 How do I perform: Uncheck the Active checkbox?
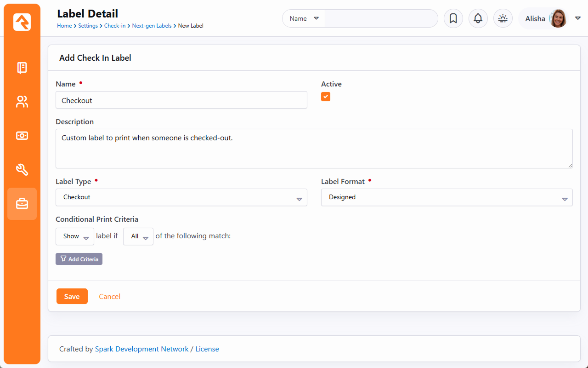[326, 97]
